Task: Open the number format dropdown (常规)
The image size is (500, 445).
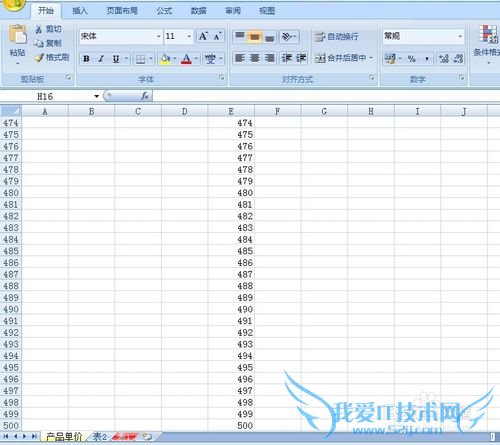Action: tap(460, 36)
